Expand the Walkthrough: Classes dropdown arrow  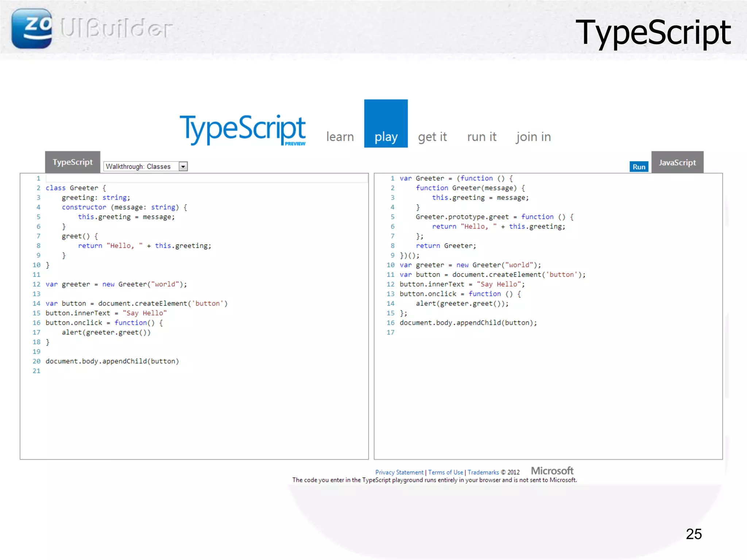[183, 167]
